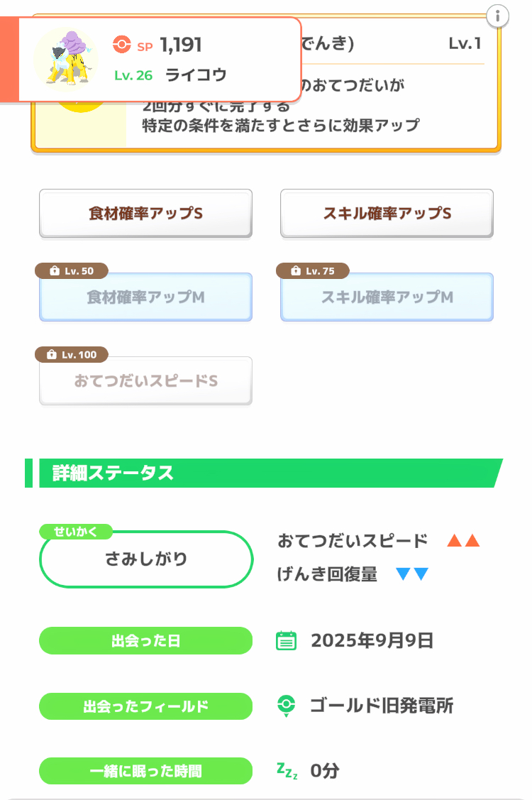Click the location pin icon by ゴールド旧発電所
This screenshot has width=532, height=800.
[286, 706]
